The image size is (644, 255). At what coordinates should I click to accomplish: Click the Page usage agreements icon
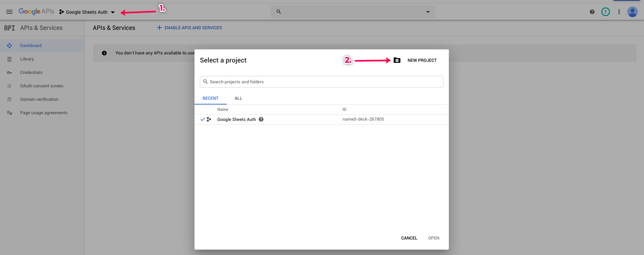click(9, 113)
